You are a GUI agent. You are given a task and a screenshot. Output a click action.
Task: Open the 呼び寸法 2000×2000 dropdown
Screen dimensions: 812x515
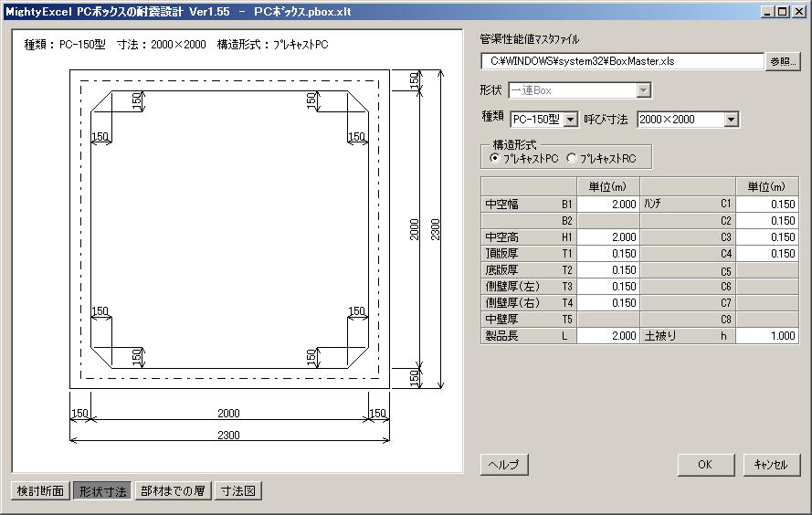point(731,120)
